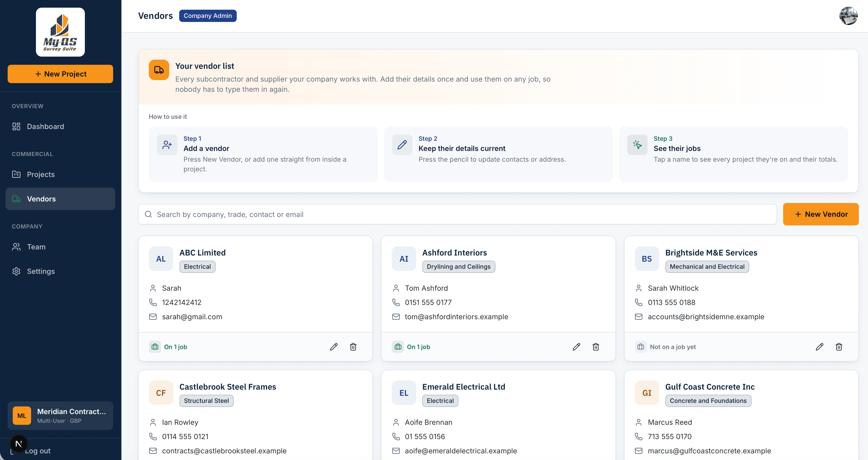Click the briefcase icon on Ashford Interiors card
The height and width of the screenshot is (460, 868).
pos(398,347)
